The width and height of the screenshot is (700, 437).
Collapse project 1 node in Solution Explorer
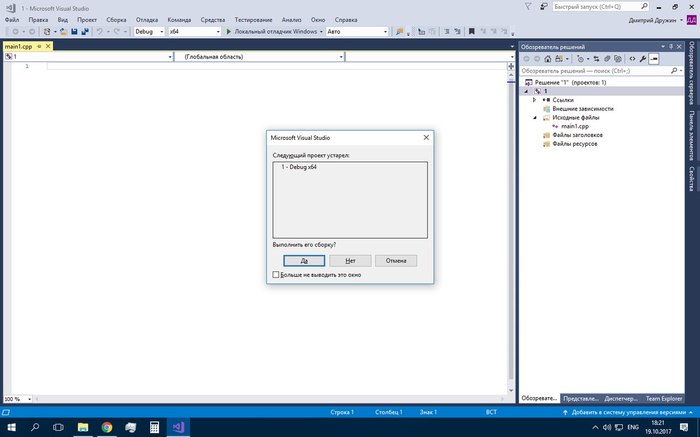tap(526, 92)
